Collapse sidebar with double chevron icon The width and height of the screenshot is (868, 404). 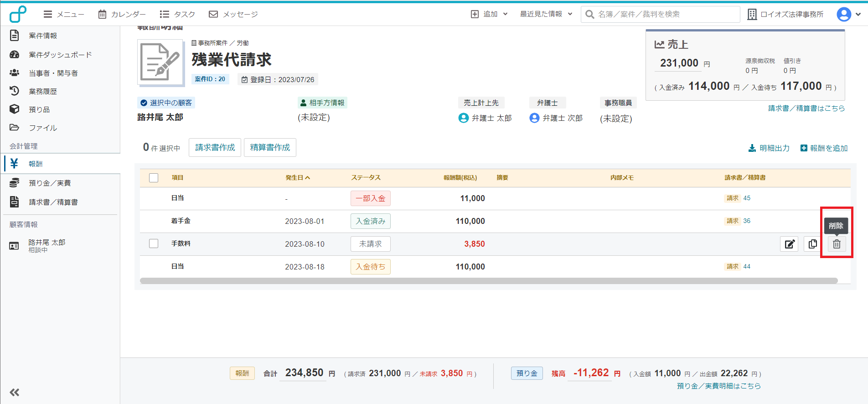pos(15,392)
